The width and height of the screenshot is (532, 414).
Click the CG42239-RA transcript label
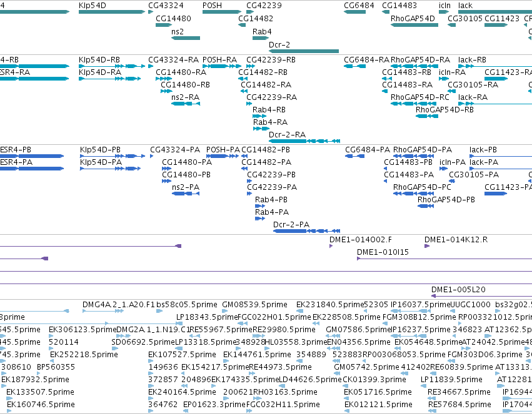tap(271, 97)
